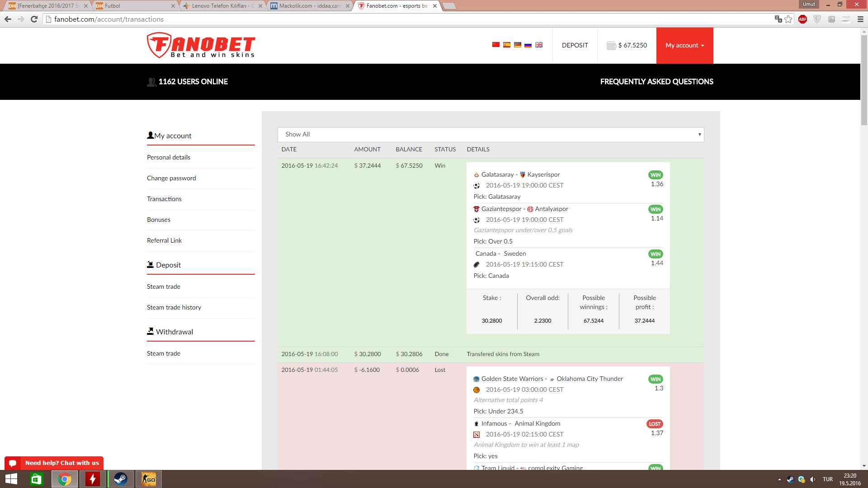
Task: Open the shield extension icon
Action: (x=817, y=19)
